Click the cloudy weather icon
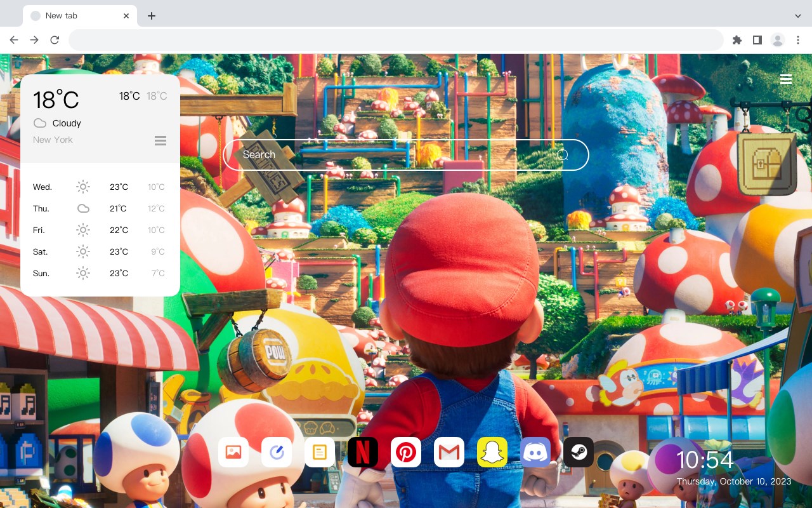The width and height of the screenshot is (812, 508). coord(40,123)
